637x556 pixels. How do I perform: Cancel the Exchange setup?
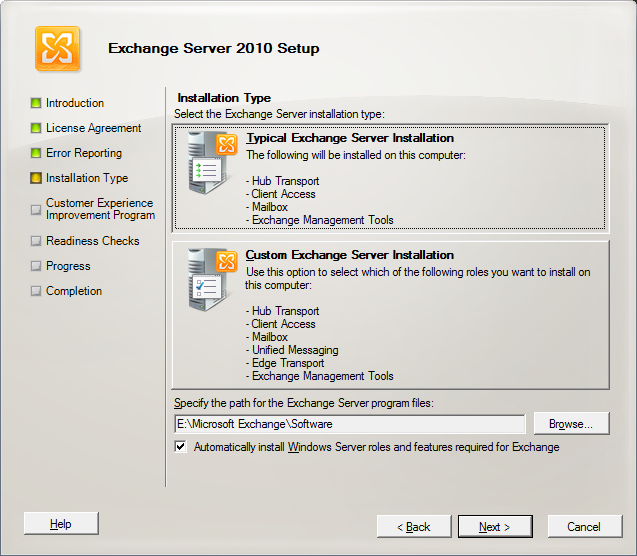[584, 527]
